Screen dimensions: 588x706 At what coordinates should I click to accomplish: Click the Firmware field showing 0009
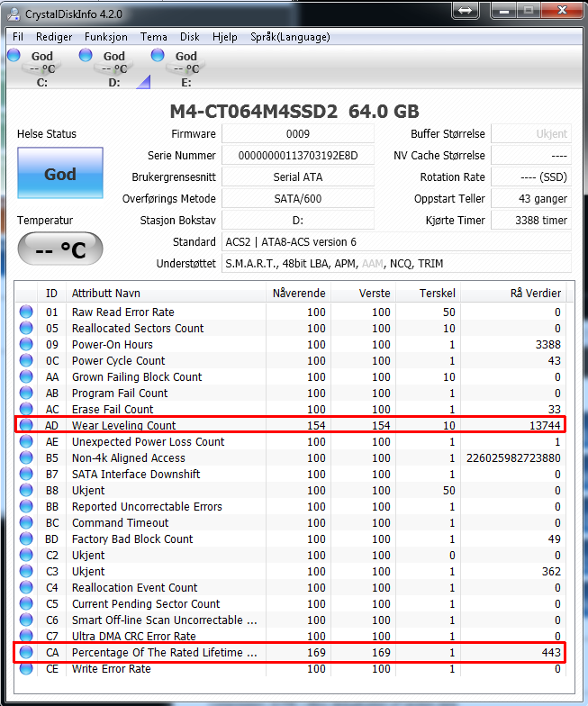[298, 133]
